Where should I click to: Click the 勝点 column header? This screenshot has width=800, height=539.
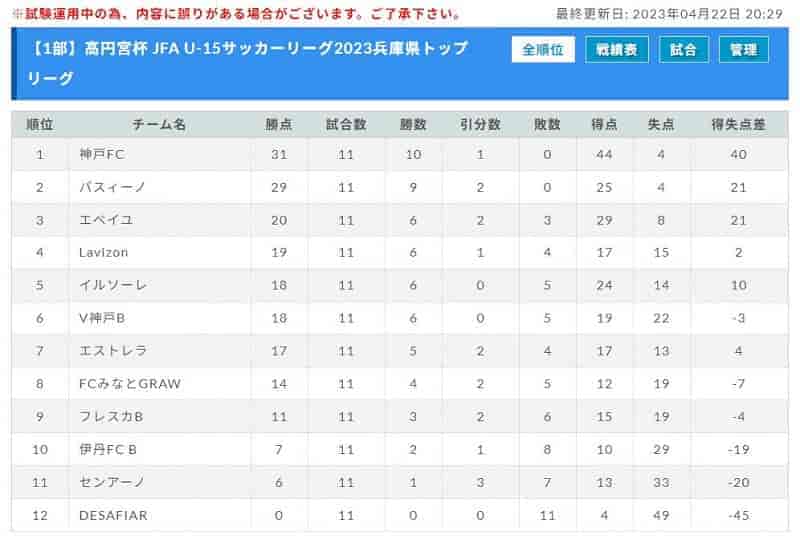[x=279, y=124]
